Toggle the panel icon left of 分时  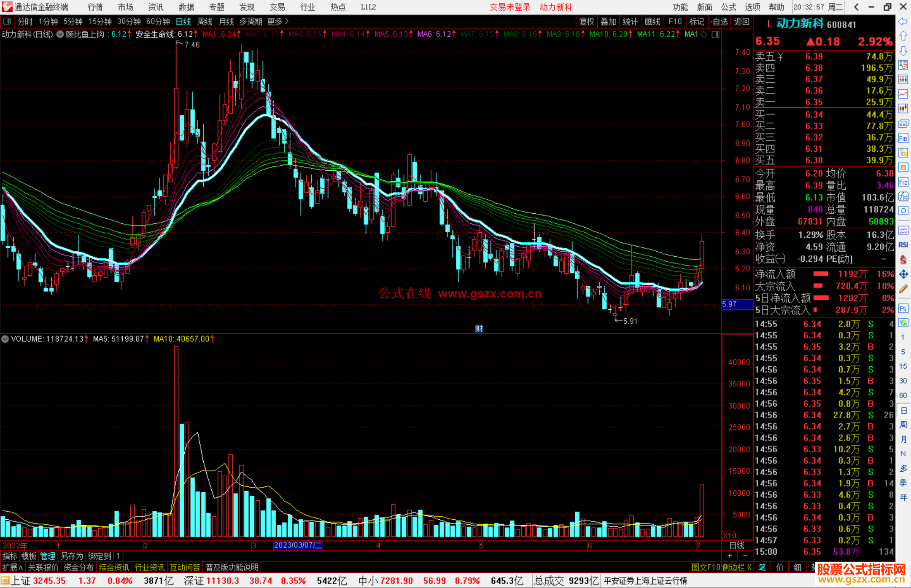click(7, 21)
